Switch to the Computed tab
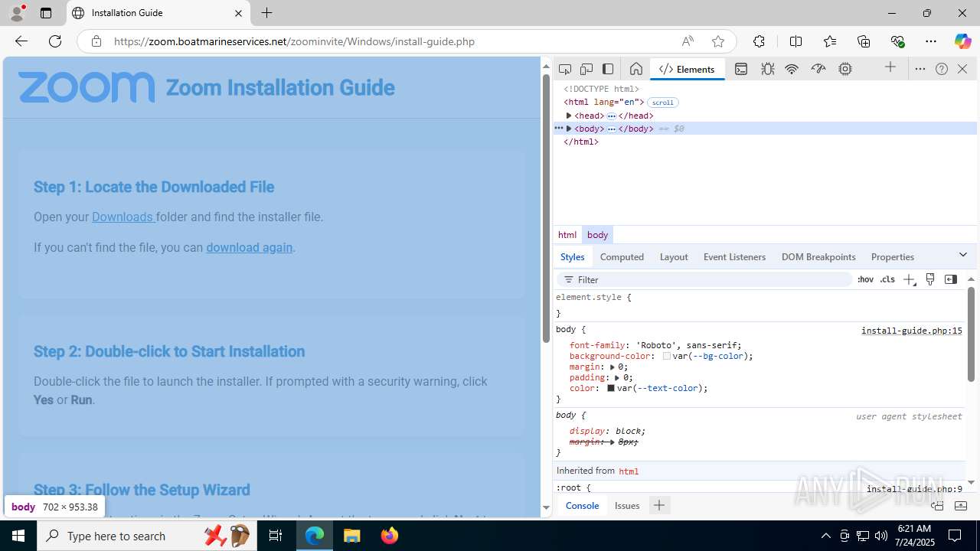 (x=622, y=257)
